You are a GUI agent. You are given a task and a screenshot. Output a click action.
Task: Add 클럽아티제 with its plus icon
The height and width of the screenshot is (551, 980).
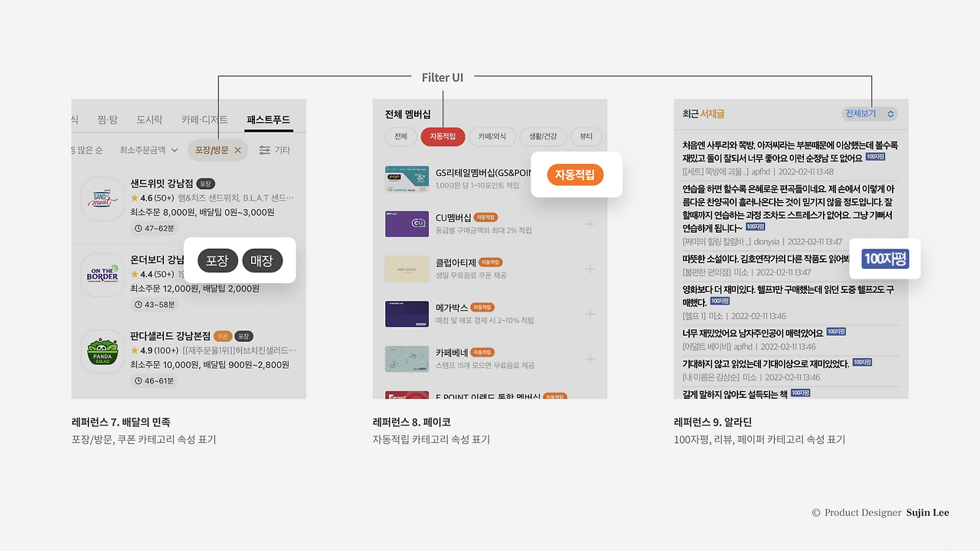click(x=590, y=269)
